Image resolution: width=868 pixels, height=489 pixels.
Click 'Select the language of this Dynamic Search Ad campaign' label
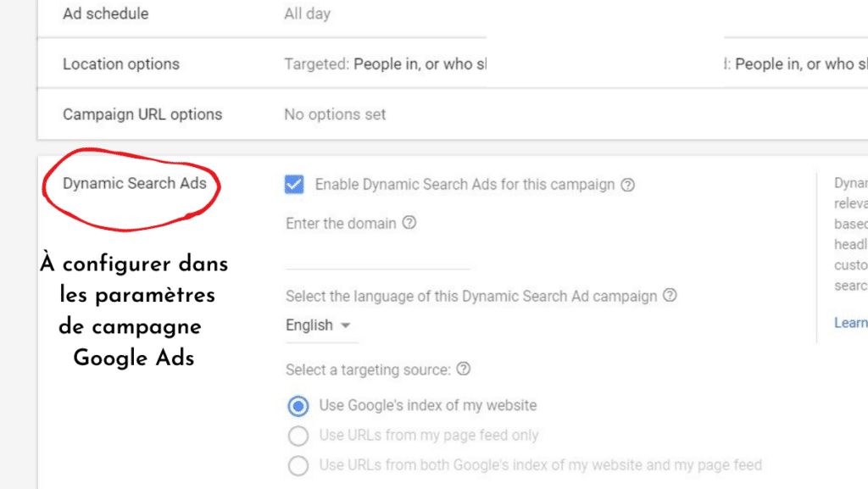pos(471,296)
